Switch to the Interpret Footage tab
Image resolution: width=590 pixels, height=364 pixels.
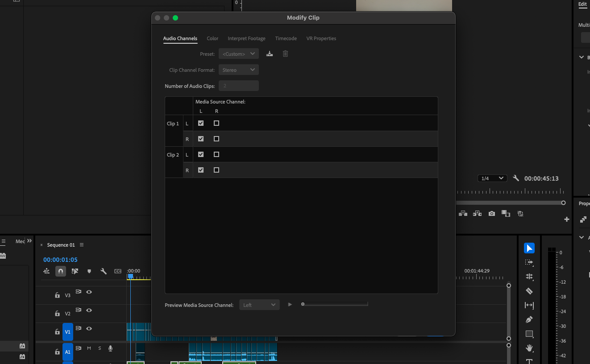point(246,38)
